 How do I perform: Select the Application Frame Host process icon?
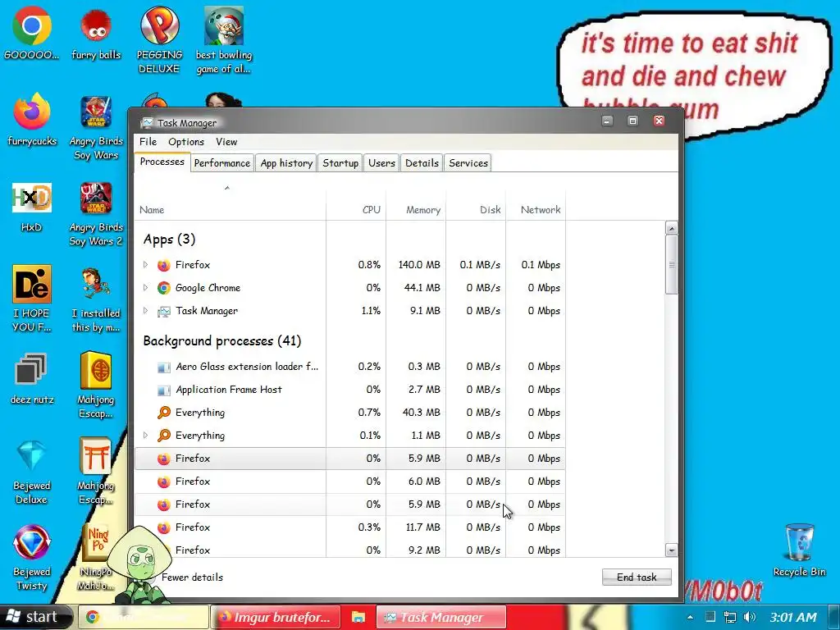(164, 390)
